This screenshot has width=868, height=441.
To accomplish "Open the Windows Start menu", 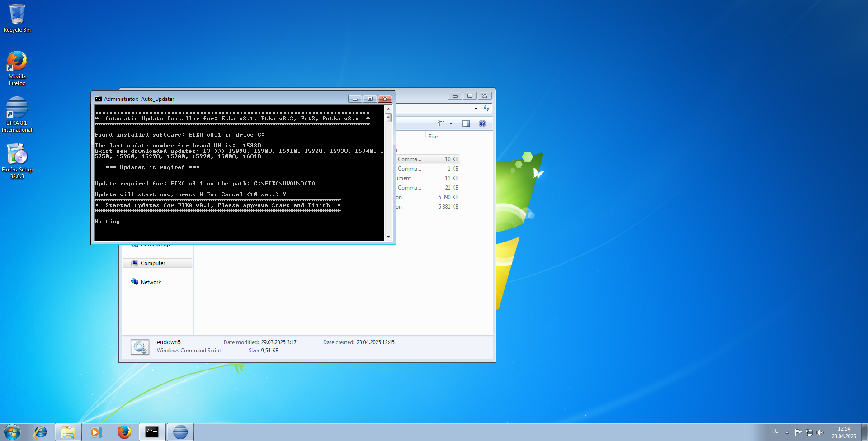I will click(12, 432).
